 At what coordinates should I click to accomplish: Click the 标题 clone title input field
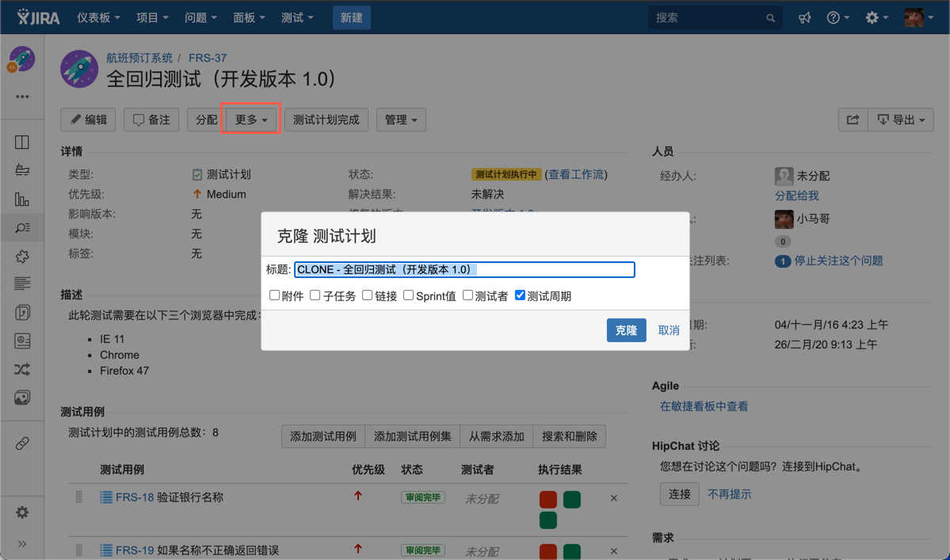click(464, 270)
